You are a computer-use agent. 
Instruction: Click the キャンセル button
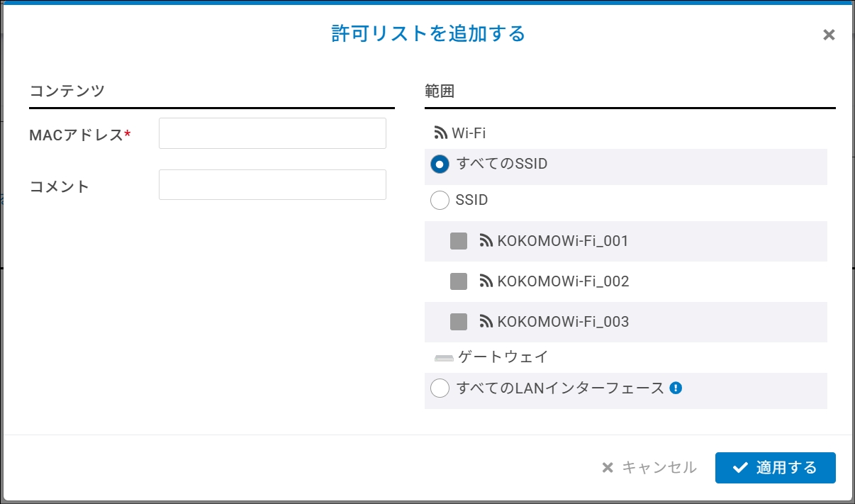click(649, 468)
